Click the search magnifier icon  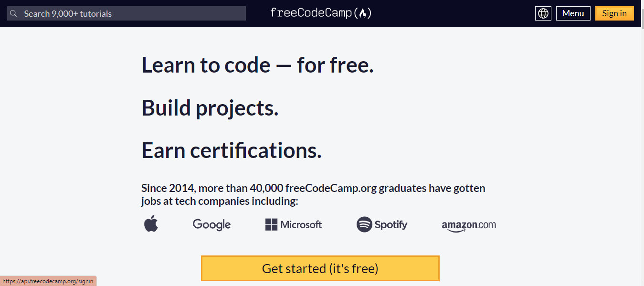point(13,13)
